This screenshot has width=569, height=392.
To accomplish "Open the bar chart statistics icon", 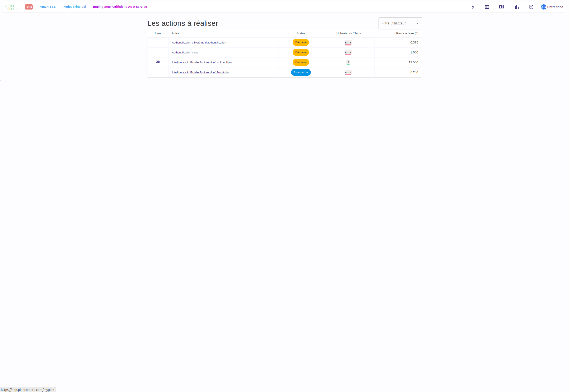I will [517, 7].
